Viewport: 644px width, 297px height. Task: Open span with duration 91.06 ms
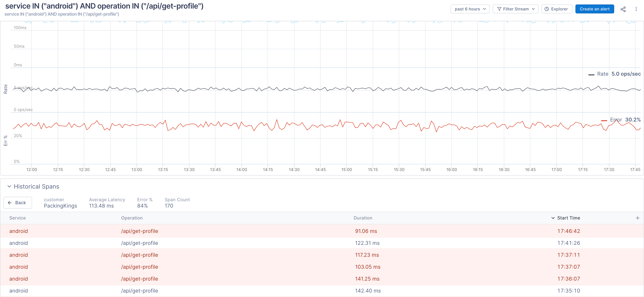366,231
